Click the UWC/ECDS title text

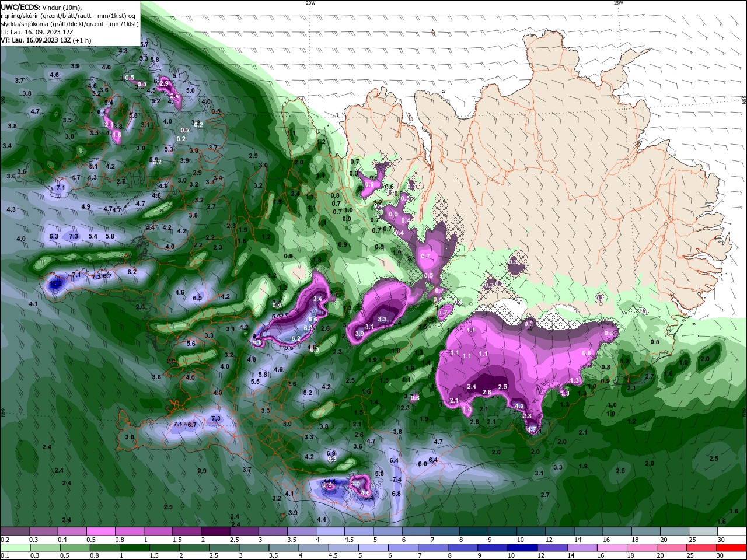[x=20, y=7]
